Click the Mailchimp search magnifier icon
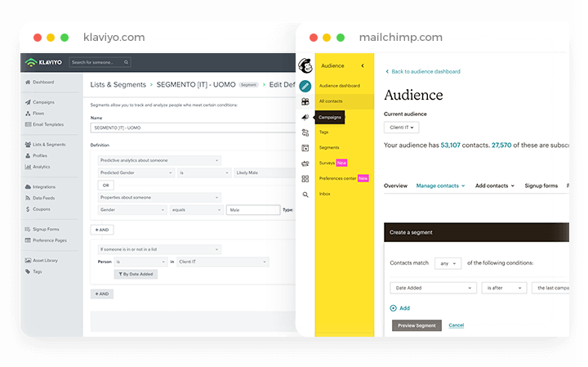Screen dimensions: 588x367 pyautogui.click(x=305, y=195)
